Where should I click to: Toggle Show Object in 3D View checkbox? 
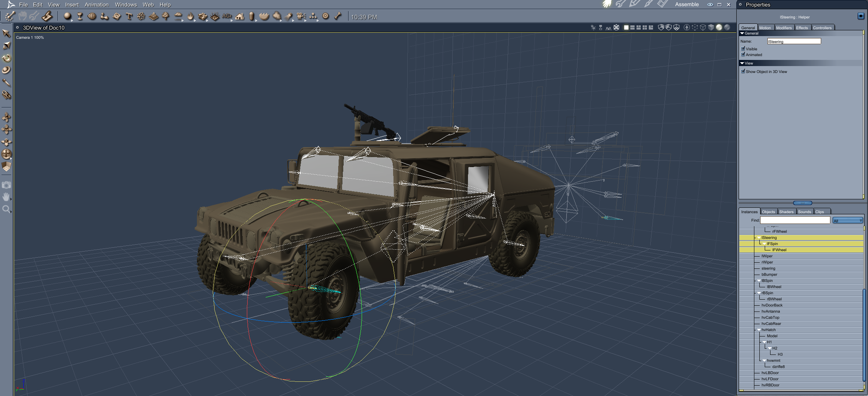click(x=743, y=71)
